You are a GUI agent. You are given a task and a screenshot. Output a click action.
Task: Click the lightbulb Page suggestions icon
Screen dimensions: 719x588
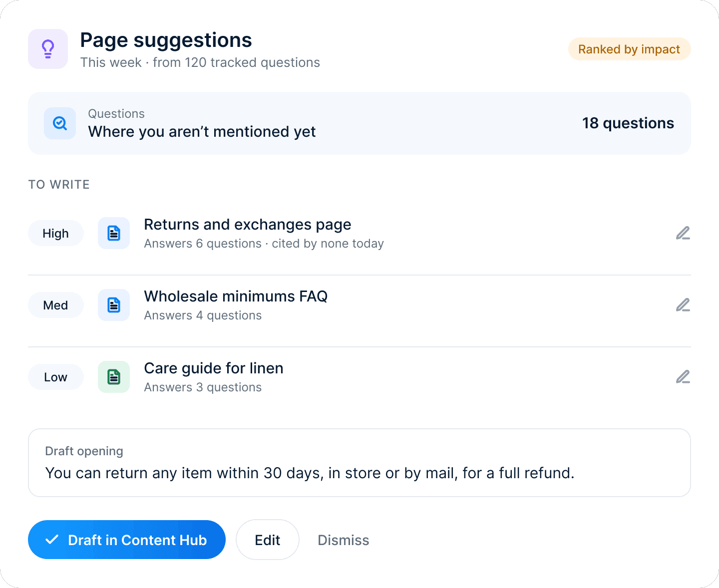point(48,49)
